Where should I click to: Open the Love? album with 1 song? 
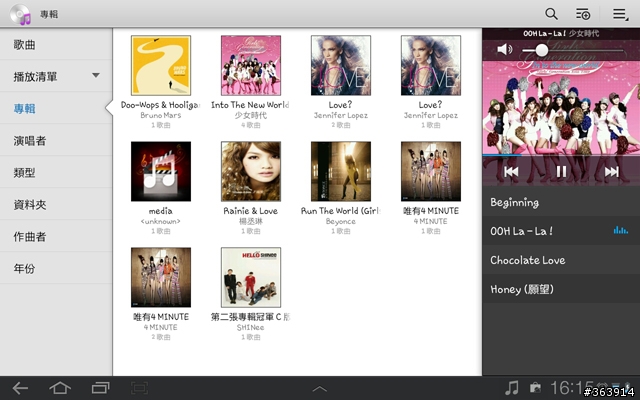coord(431,65)
